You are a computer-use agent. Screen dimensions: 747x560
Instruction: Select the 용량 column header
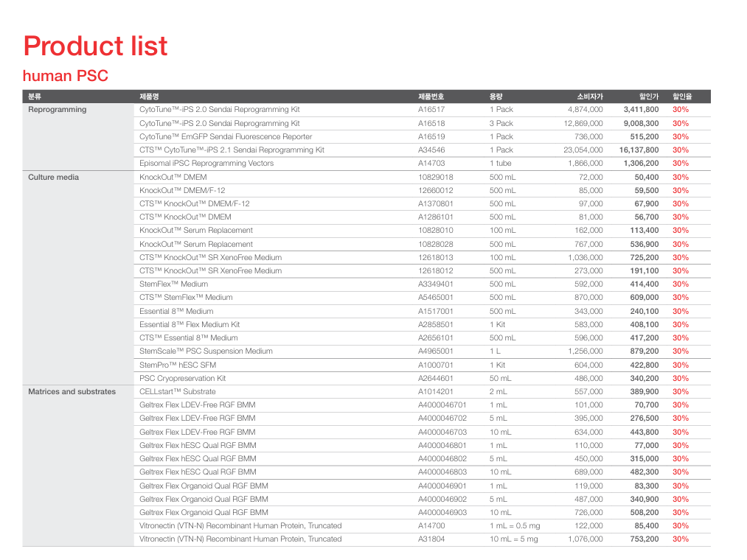point(496,97)
